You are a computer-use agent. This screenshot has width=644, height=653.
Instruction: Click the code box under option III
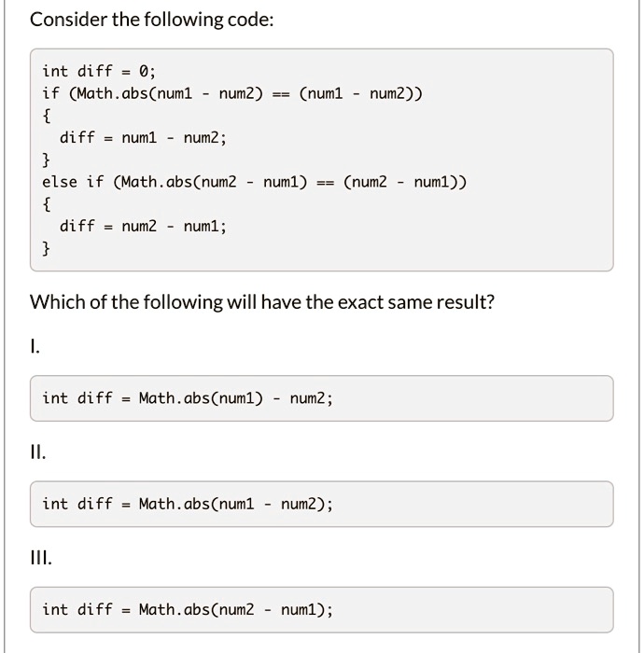click(321, 610)
